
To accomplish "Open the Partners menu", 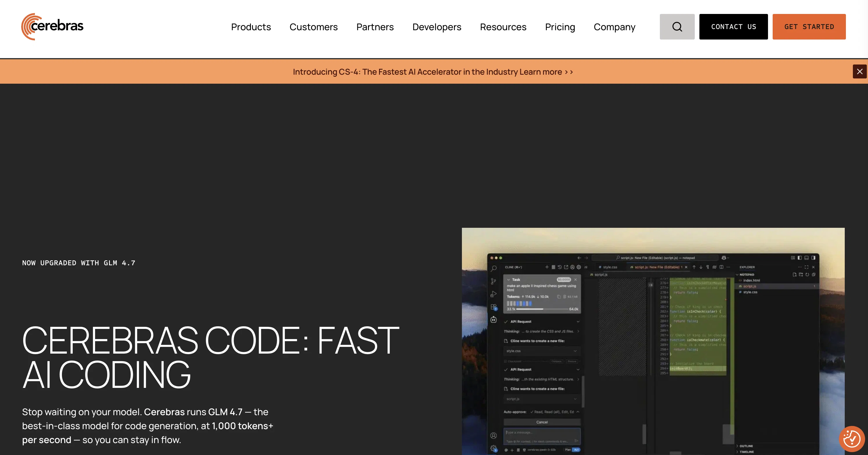I will [x=375, y=27].
